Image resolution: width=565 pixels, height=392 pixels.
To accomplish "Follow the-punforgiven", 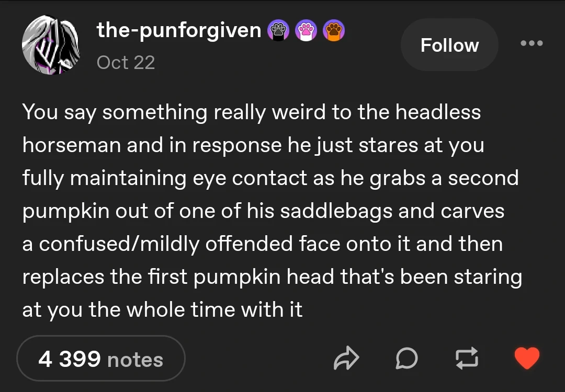I will (449, 45).
